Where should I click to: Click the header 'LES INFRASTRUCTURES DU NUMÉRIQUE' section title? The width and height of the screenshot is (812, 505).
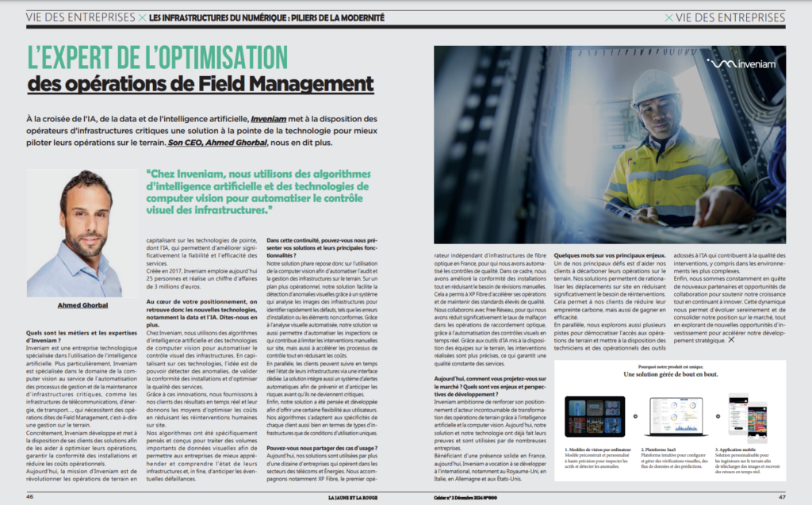coord(266,17)
